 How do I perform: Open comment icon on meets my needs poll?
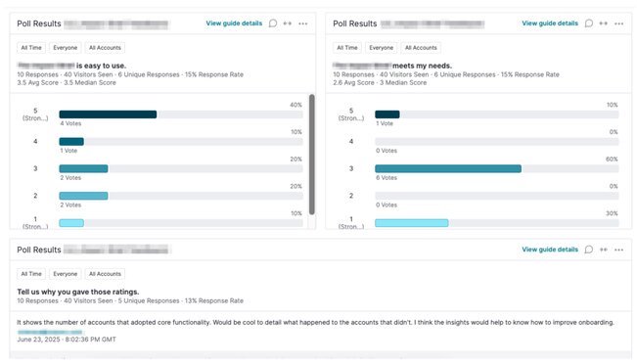(589, 23)
